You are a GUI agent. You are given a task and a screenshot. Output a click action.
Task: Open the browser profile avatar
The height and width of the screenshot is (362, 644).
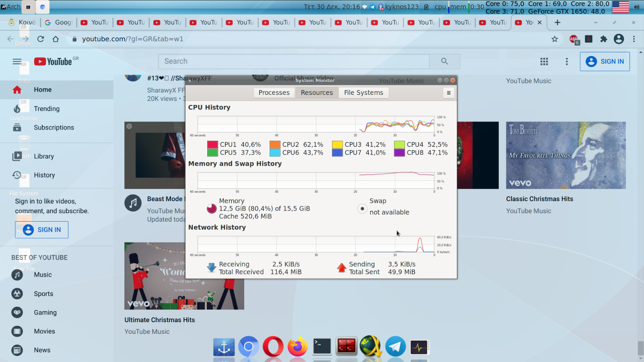pyautogui.click(x=619, y=39)
